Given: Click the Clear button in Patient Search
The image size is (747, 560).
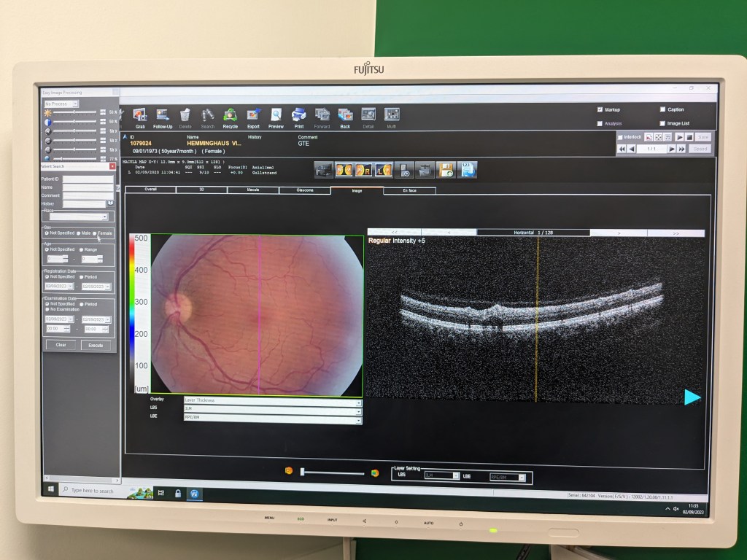Looking at the screenshot, I should click(61, 345).
